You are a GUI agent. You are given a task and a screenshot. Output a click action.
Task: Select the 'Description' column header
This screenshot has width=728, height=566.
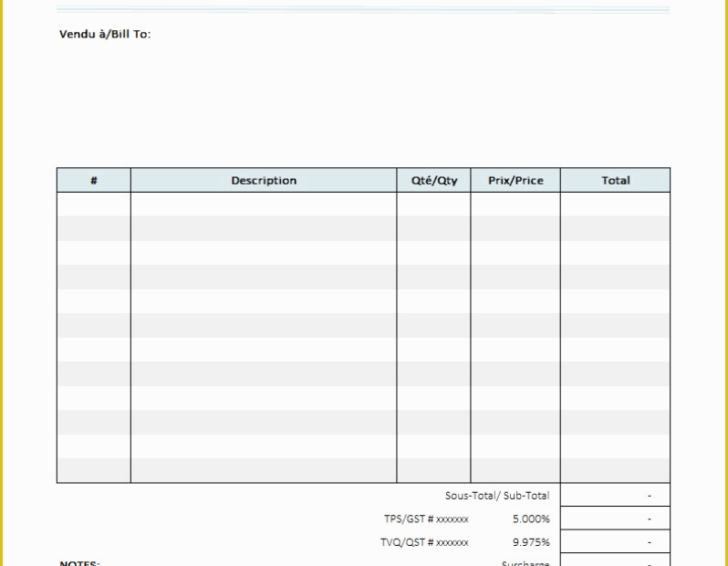click(264, 181)
